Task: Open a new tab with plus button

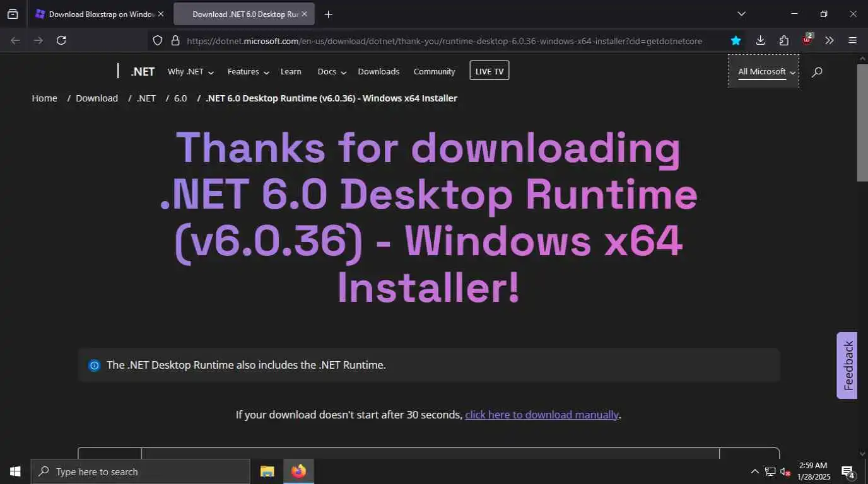Action: [328, 14]
